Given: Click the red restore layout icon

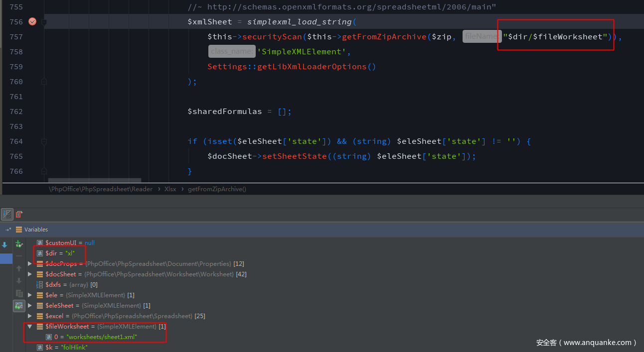Looking at the screenshot, I should pos(19,214).
